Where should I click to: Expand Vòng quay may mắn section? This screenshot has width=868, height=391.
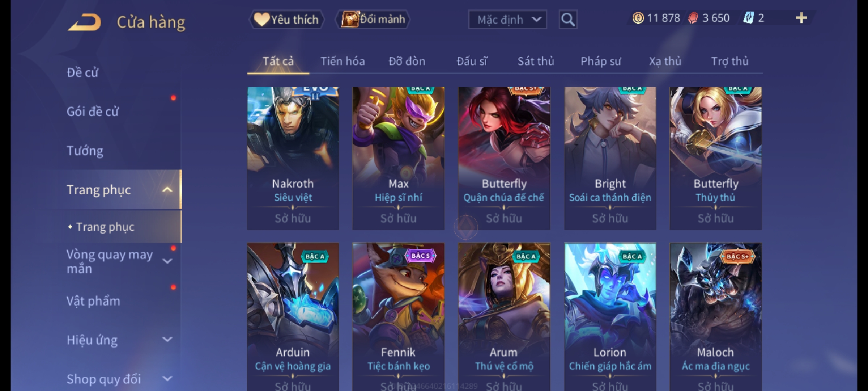167,261
